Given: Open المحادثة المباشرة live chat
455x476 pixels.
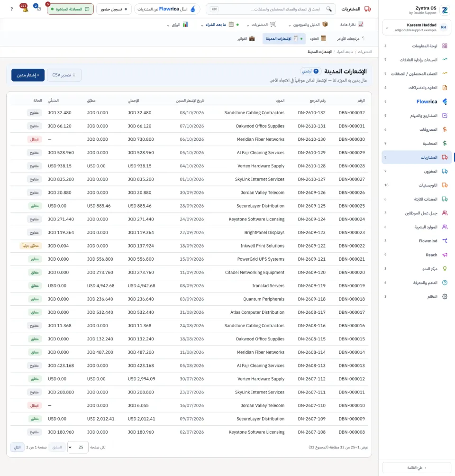Looking at the screenshot, I should tap(70, 9).
